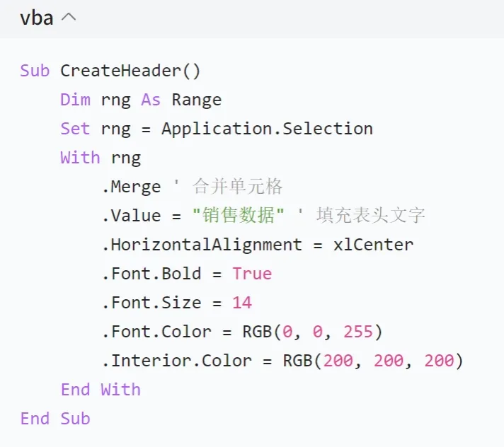The width and height of the screenshot is (504, 447).
Task: Click the Range type name
Action: click(196, 100)
